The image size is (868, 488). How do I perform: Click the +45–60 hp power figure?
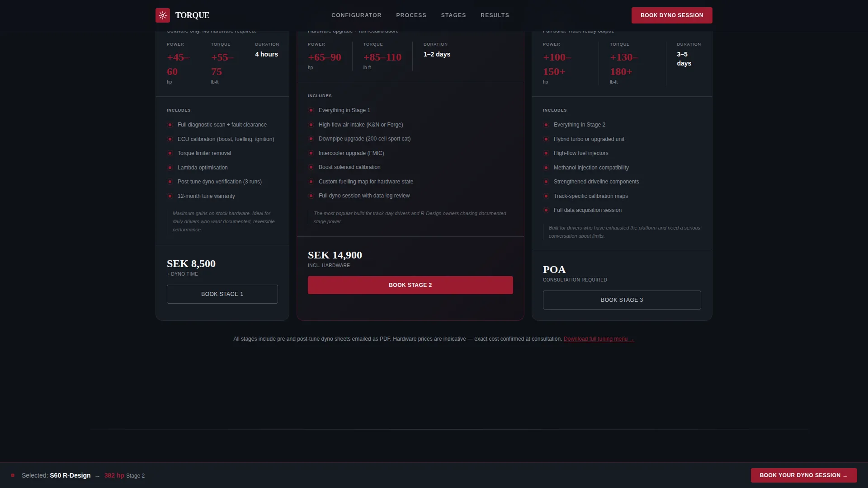tap(178, 65)
